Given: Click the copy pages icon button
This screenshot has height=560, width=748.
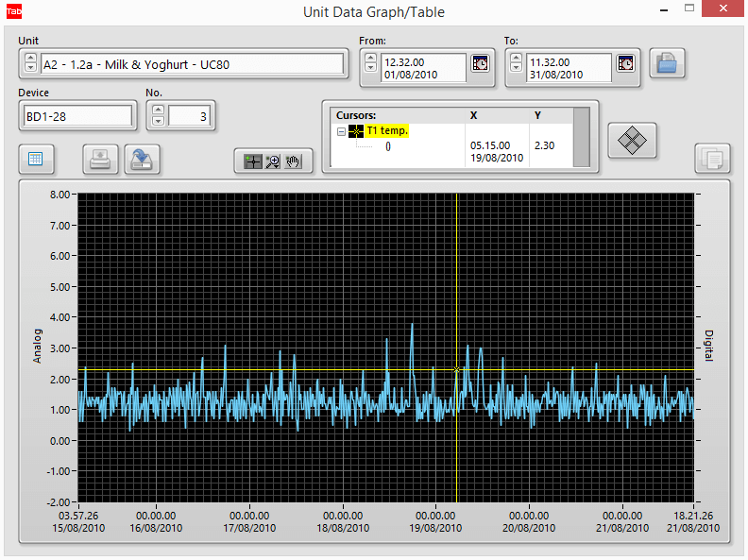Looking at the screenshot, I should coord(712,158).
